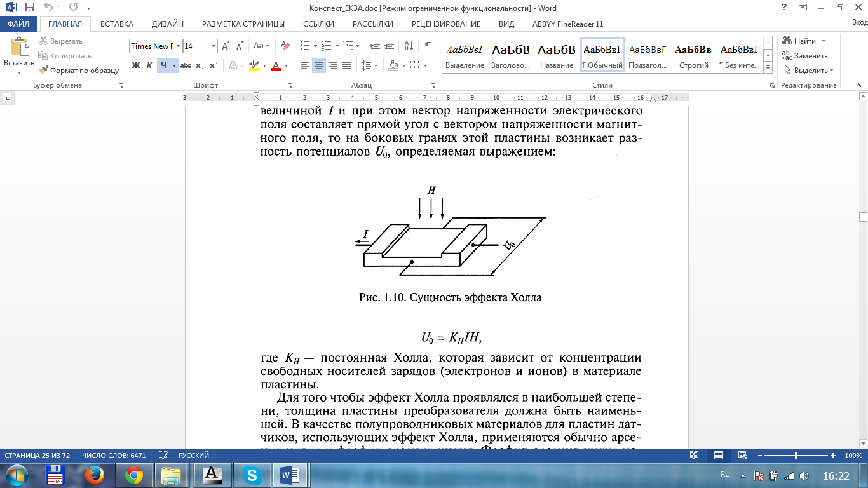The height and width of the screenshot is (488, 868).
Task: Switch to the РЕЦЕНЗИРОВАНИЕ tab
Action: pos(446,24)
